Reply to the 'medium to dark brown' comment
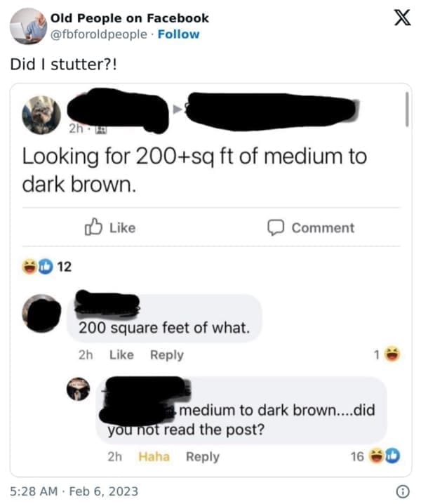Screen dimensions: 421x504 click(x=203, y=457)
